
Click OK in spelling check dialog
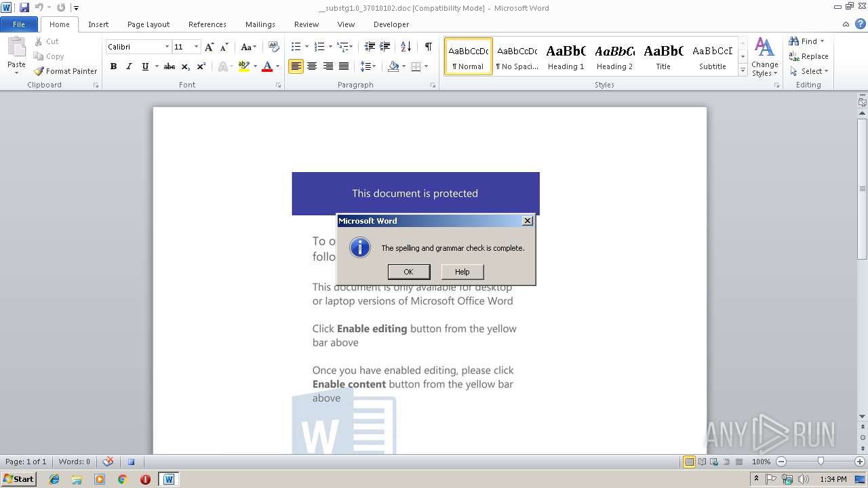[408, 272]
